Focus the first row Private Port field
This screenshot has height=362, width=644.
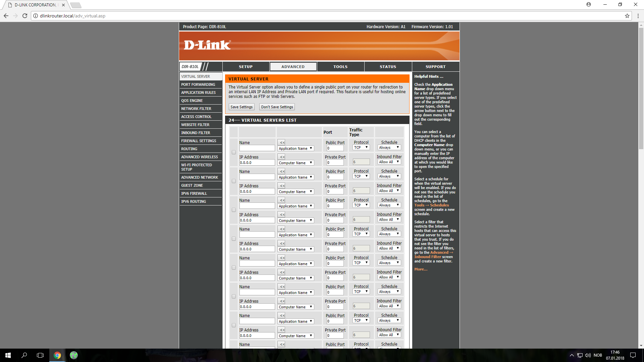tap(335, 163)
